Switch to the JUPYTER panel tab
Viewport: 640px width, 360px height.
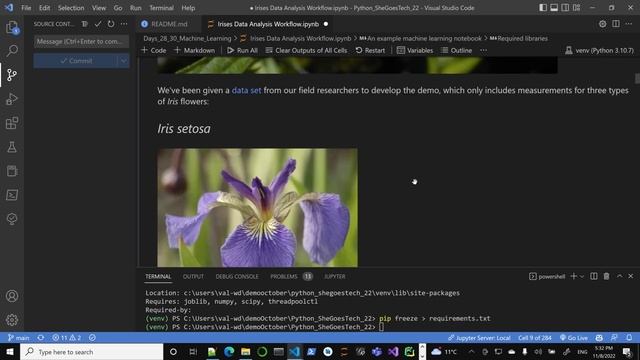point(335,276)
